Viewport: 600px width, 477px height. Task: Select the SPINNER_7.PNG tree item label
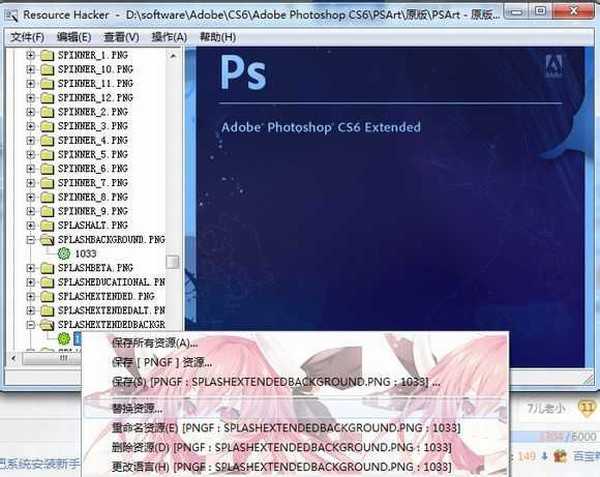click(93, 183)
